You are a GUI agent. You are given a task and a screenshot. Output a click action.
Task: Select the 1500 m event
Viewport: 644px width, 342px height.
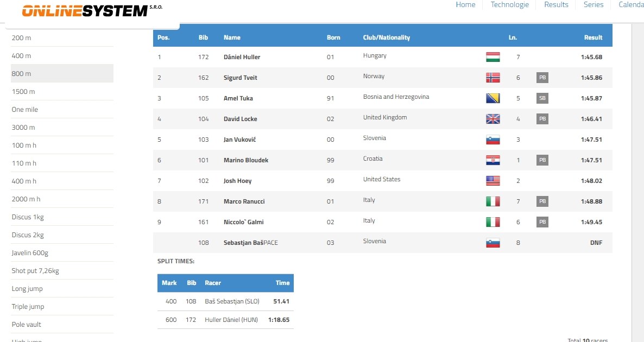[x=23, y=92]
